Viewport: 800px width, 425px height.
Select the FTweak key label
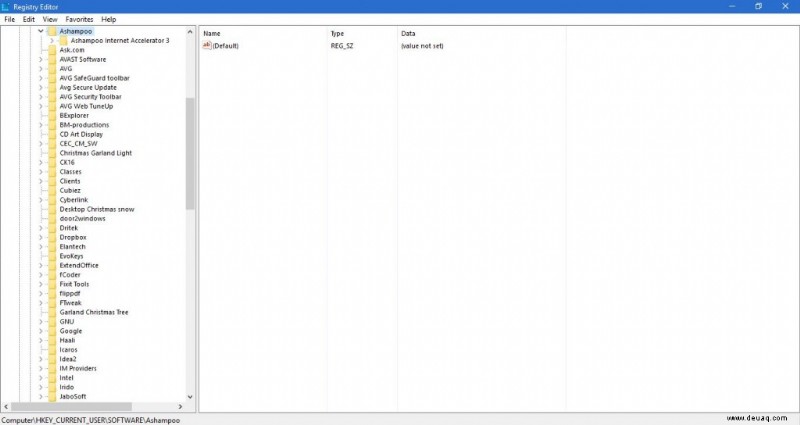70,303
